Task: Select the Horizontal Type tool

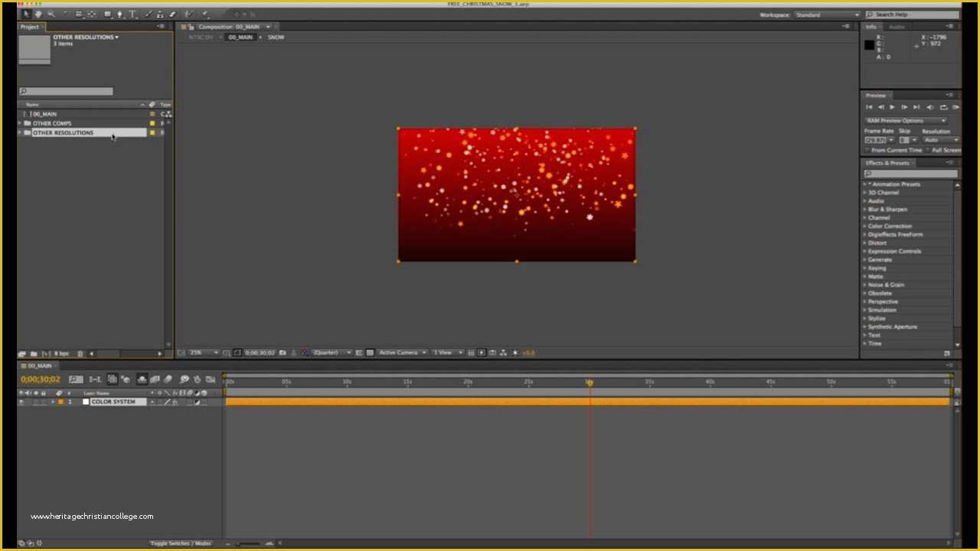Action: 132,15
